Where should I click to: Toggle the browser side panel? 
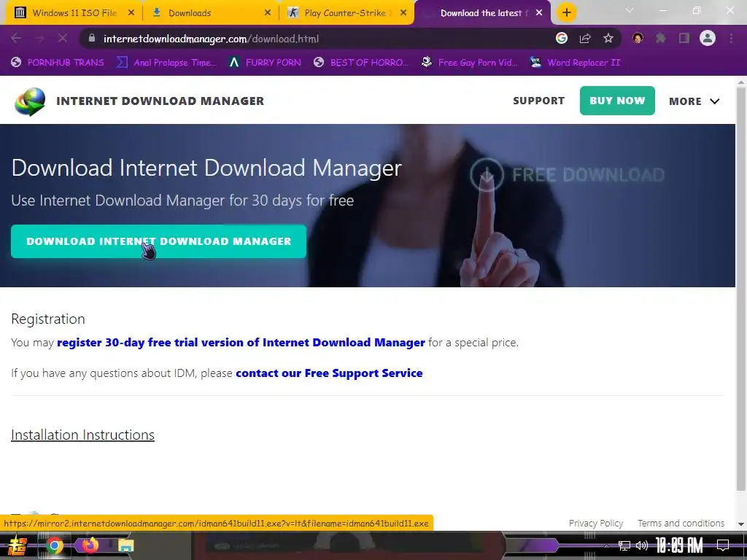[684, 39]
